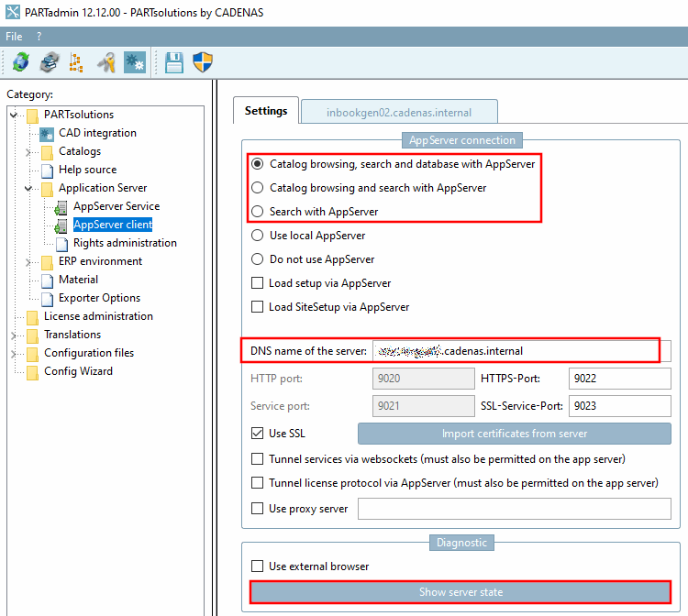Enable Tunnel license protocol via AppServer checkbox

[x=258, y=483]
